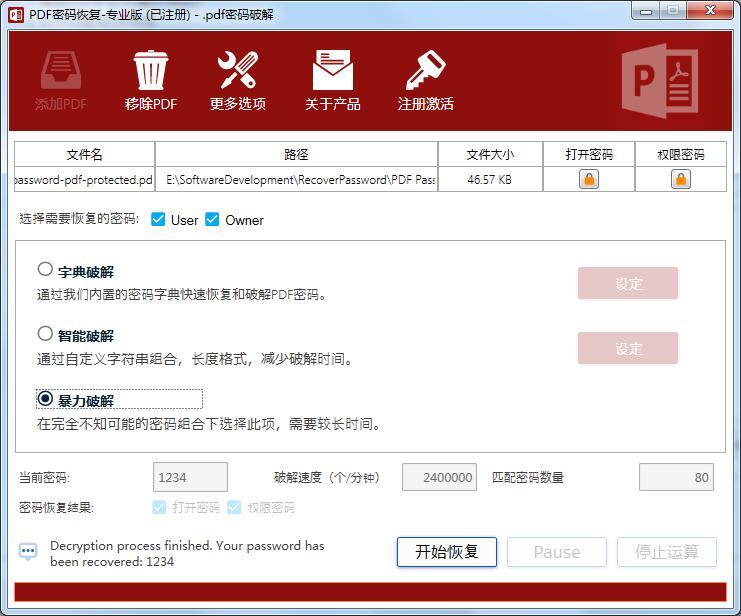
Task: Click the 46.57 KB file size cell
Action: click(x=490, y=180)
